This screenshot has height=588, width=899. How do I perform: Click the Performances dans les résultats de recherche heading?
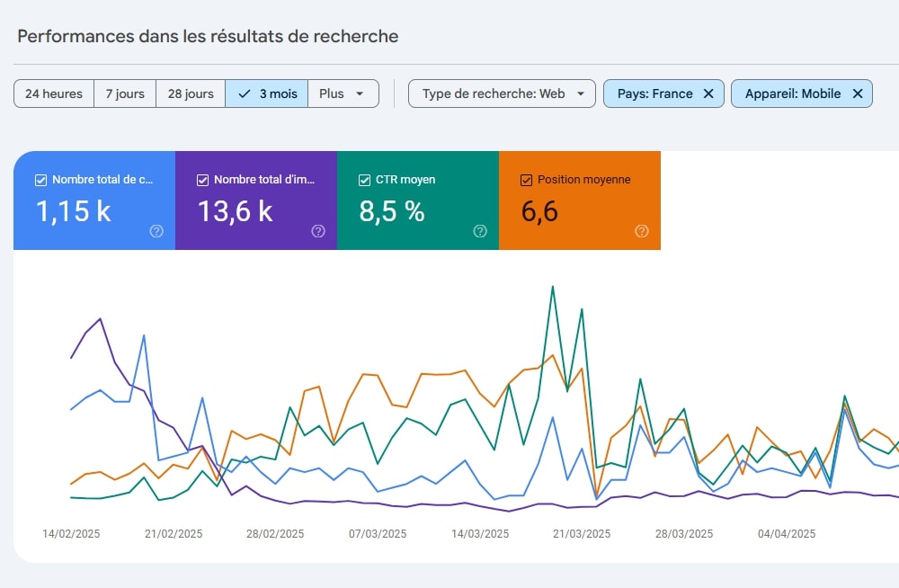(x=209, y=36)
